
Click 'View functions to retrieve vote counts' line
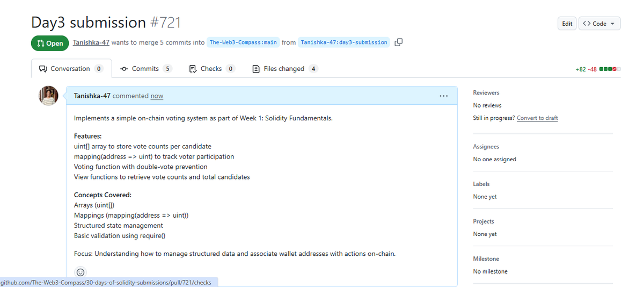tap(162, 177)
